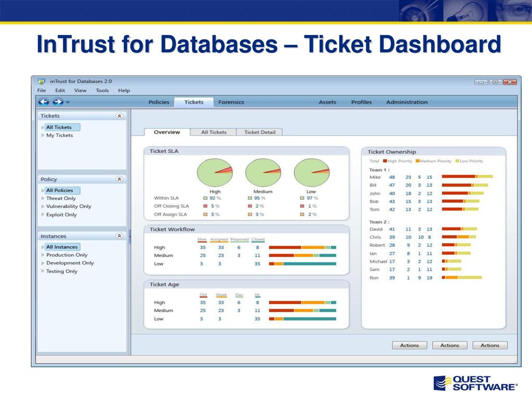Switch to the Policies section
The image size is (532, 399).
click(x=159, y=102)
